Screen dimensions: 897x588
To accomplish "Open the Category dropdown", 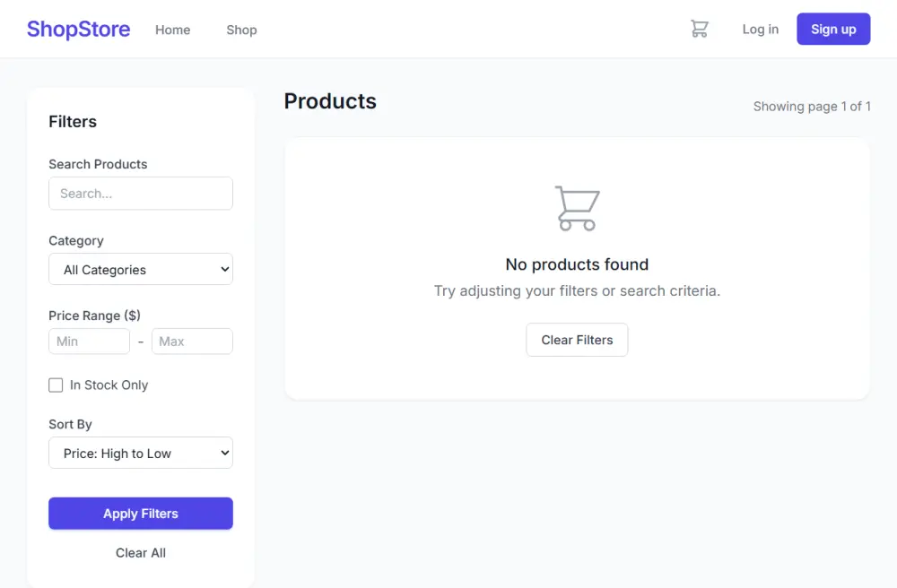I will 140,269.
